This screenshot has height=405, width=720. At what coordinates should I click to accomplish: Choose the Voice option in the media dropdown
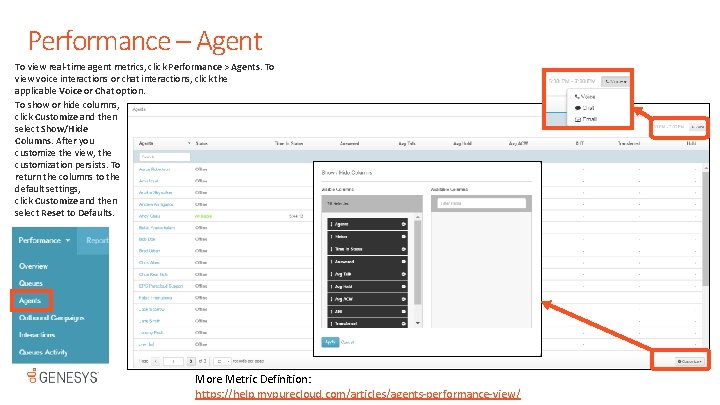tap(585, 96)
